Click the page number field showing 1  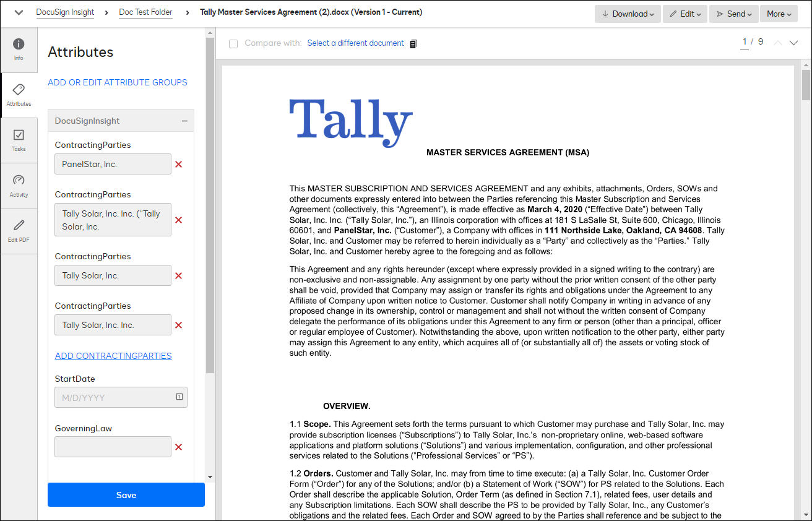[744, 42]
